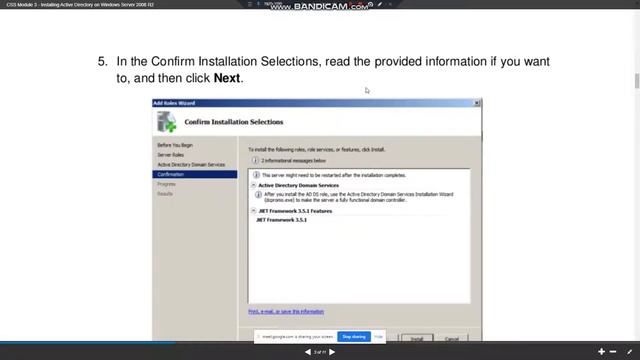Collapse .NET Framework 3.5.1 Features section

[x=253, y=211]
